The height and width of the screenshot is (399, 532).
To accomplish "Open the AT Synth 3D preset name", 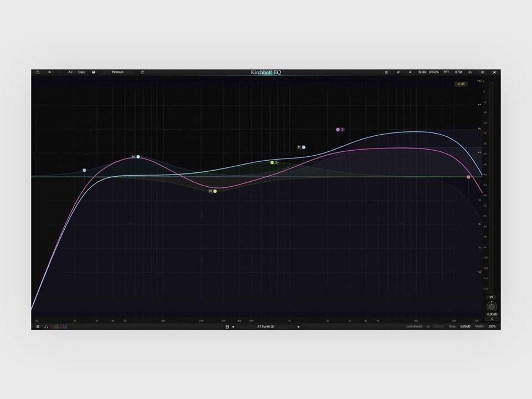I will click(x=265, y=327).
